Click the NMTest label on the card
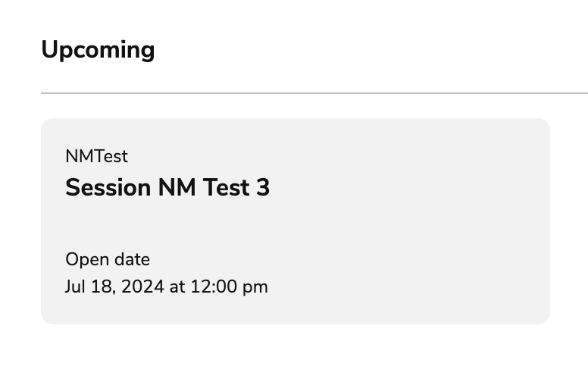Viewport: 588px width, 379px height. click(96, 157)
